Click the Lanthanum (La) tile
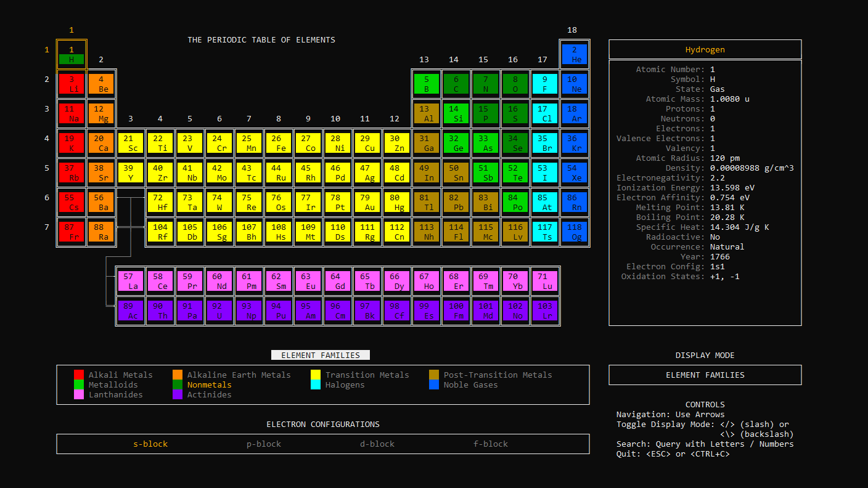 [130, 280]
